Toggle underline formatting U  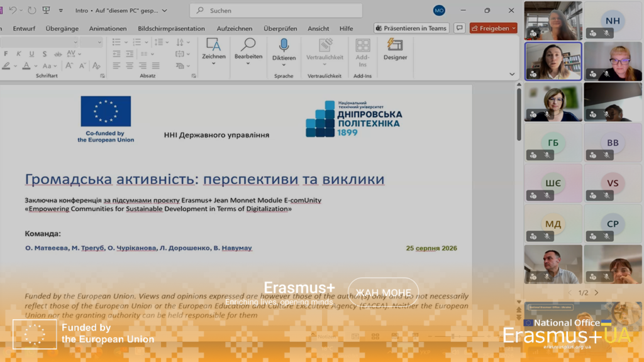31,54
